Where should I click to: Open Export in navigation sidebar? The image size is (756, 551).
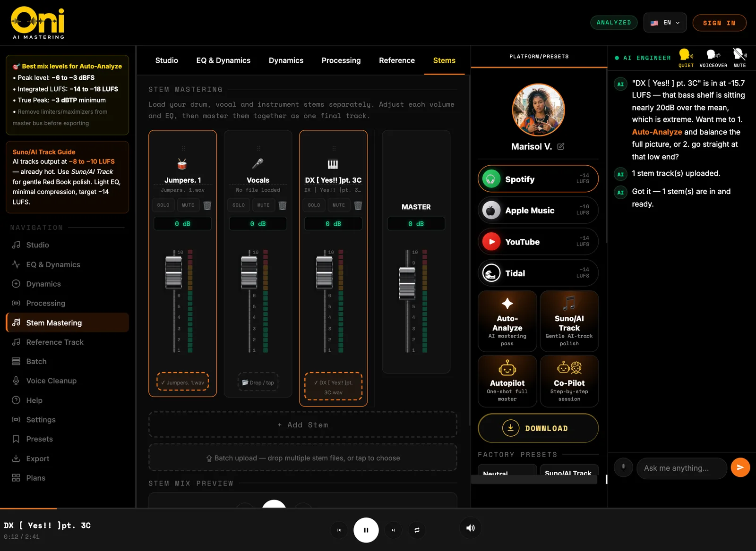[67, 458]
